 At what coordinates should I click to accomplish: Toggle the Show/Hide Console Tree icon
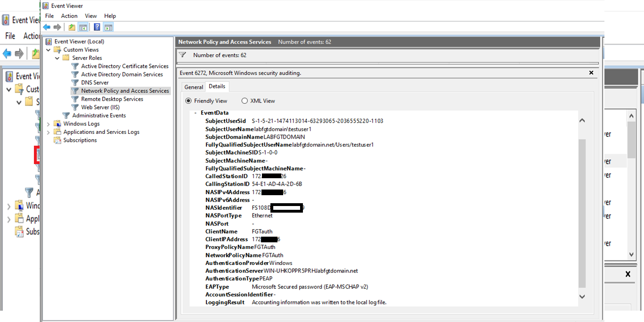click(x=83, y=27)
